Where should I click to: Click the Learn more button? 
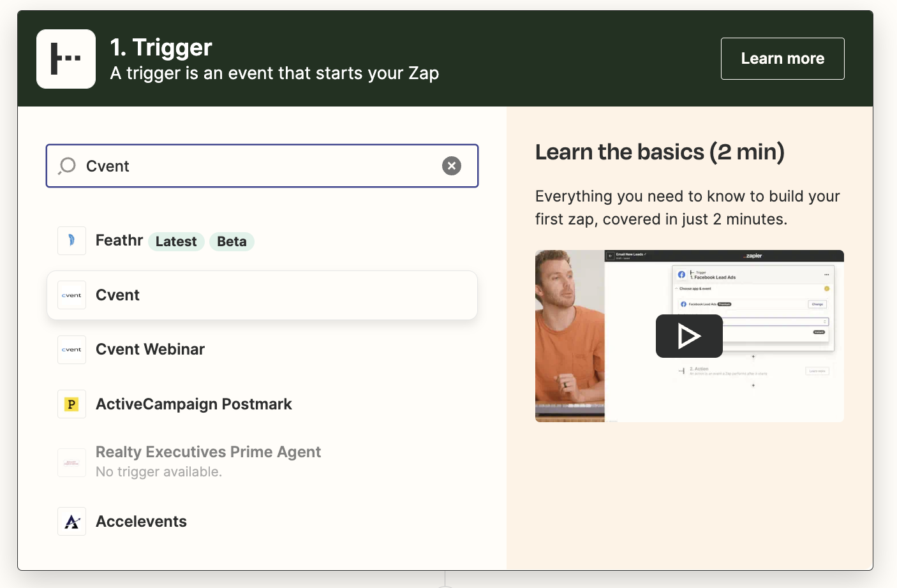coord(782,59)
